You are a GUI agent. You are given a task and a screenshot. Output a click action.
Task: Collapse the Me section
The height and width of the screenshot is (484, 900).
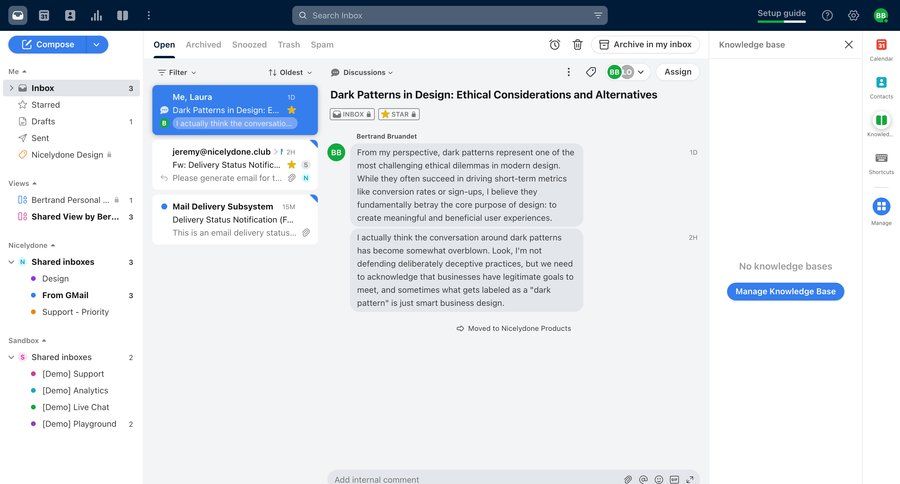[17, 71]
